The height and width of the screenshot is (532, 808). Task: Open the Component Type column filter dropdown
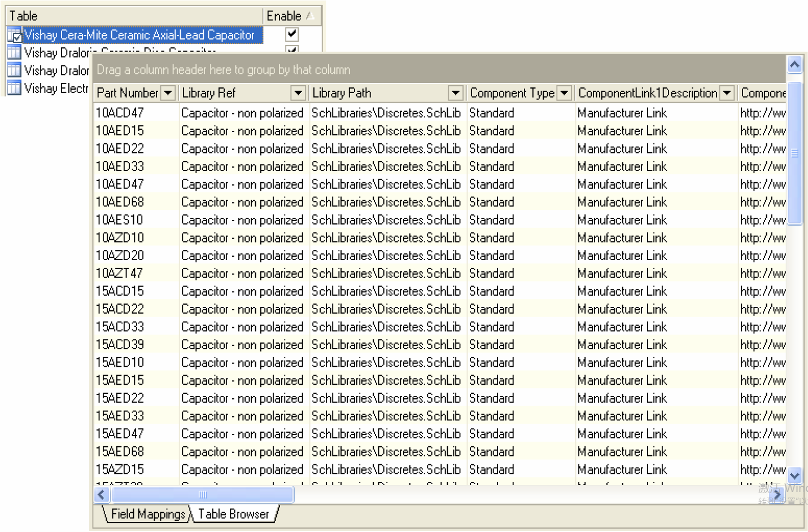(x=564, y=93)
